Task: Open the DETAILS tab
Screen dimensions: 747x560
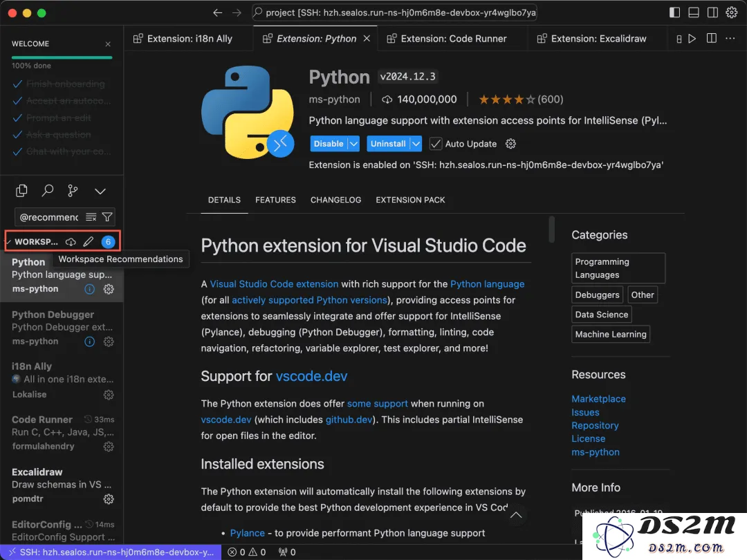Action: 224,200
